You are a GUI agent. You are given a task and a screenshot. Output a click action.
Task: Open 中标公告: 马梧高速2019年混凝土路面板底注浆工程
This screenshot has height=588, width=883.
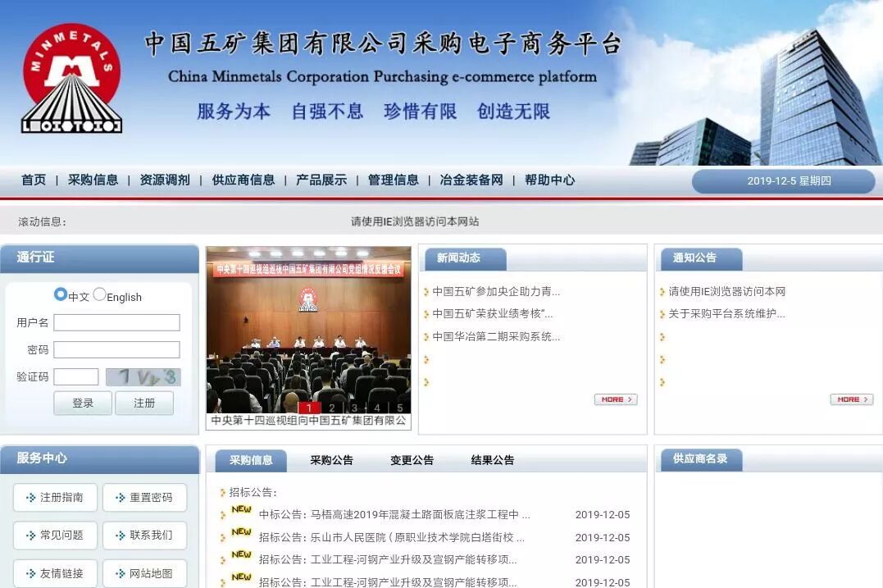[394, 514]
